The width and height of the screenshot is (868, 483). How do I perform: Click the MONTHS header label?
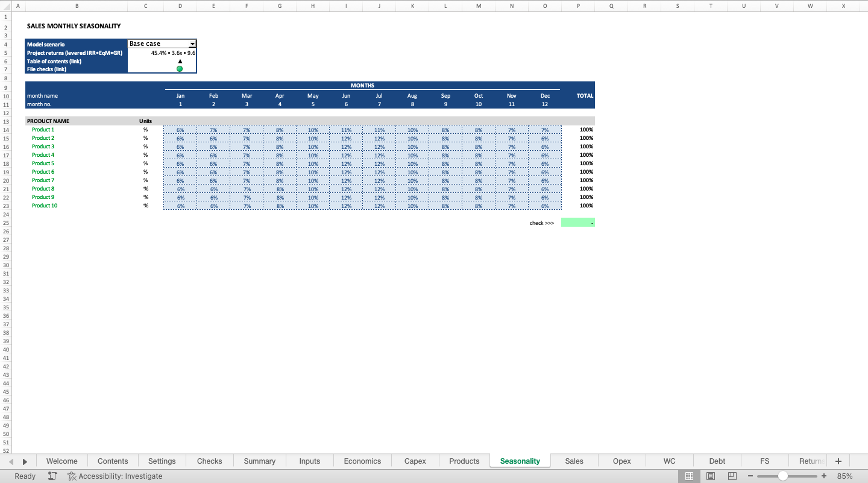tap(362, 86)
